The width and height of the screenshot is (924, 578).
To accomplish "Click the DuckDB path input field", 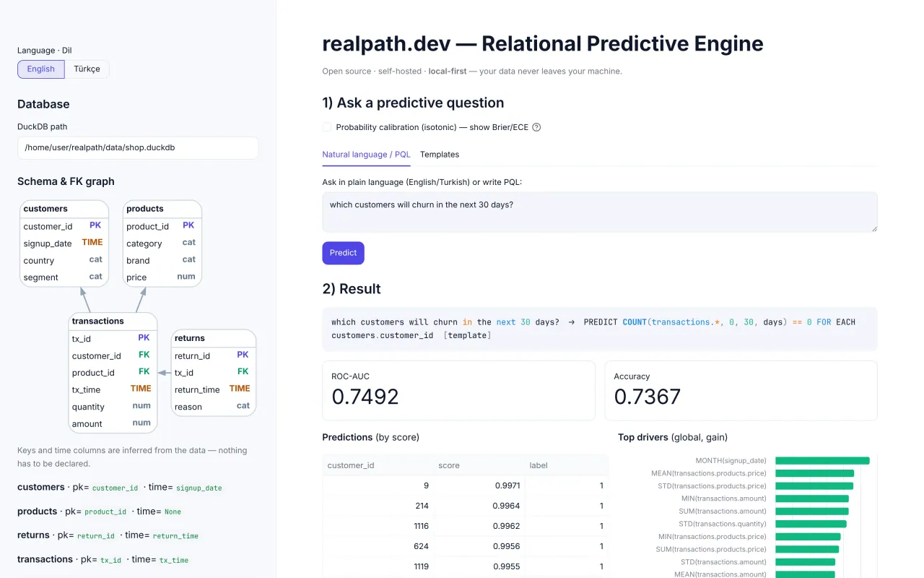I will click(138, 147).
